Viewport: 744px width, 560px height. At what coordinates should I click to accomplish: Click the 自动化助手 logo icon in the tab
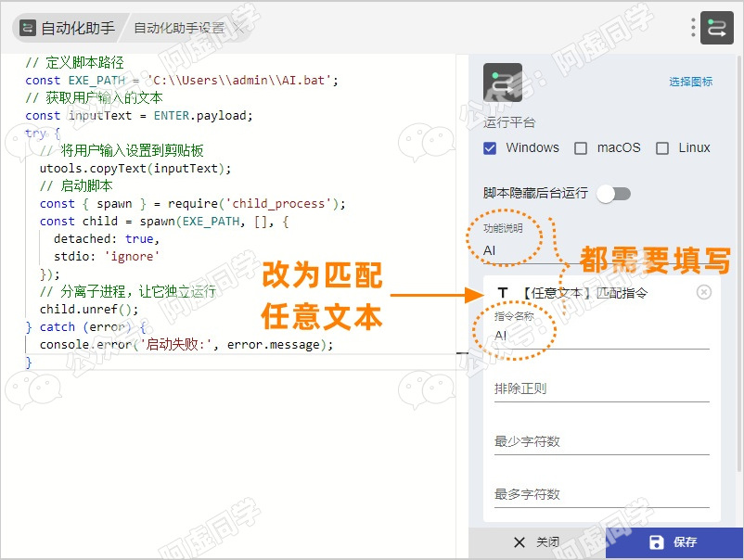[x=28, y=28]
